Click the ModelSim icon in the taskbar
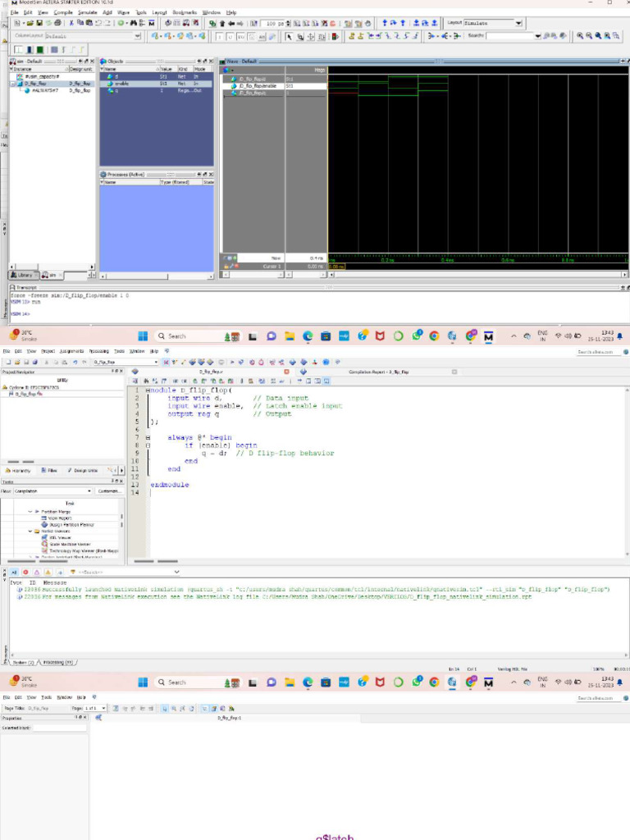 pos(489,336)
